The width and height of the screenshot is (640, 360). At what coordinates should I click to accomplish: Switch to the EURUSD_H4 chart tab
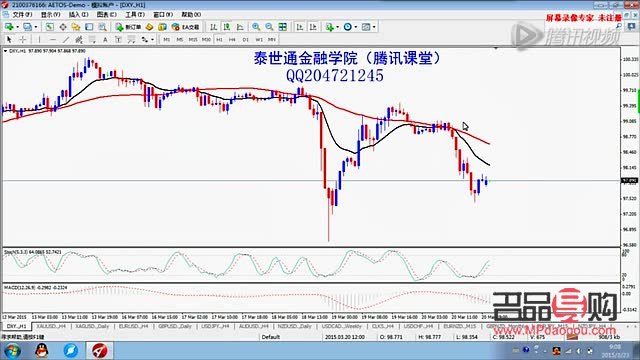tap(133, 327)
